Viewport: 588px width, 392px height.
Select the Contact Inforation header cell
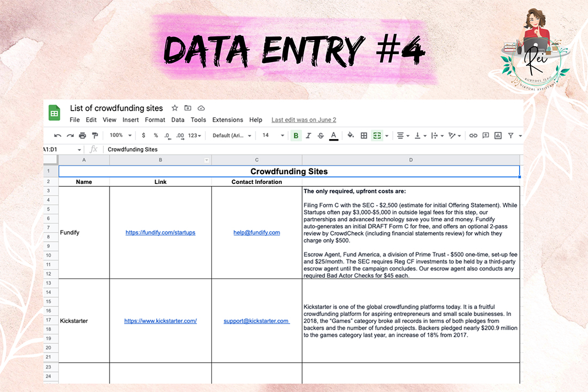(x=257, y=182)
